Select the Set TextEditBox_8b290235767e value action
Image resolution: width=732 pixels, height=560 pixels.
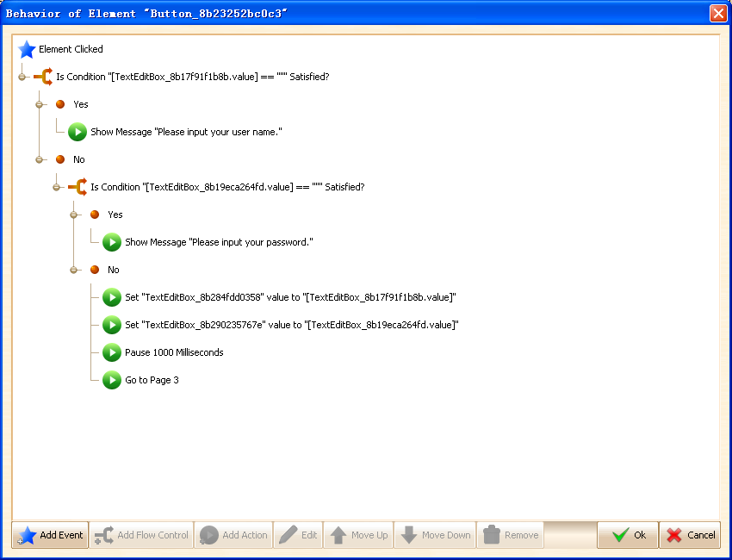[291, 325]
